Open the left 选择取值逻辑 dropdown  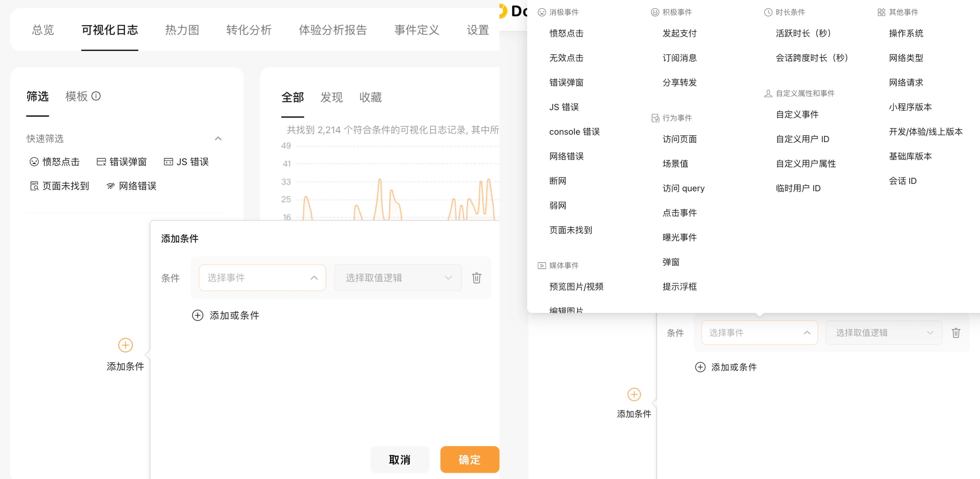point(398,278)
